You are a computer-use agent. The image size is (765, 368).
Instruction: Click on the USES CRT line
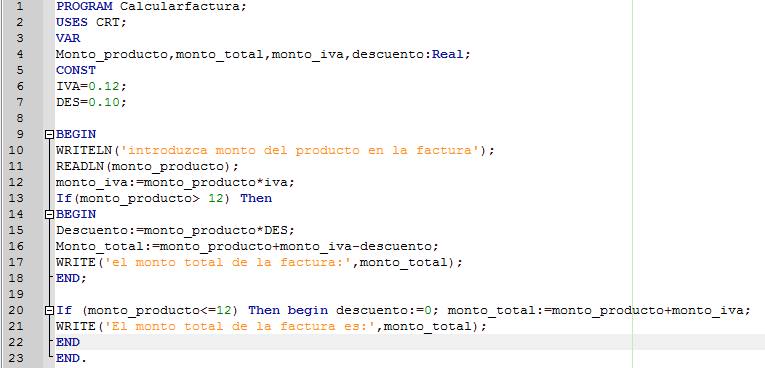click(x=91, y=22)
